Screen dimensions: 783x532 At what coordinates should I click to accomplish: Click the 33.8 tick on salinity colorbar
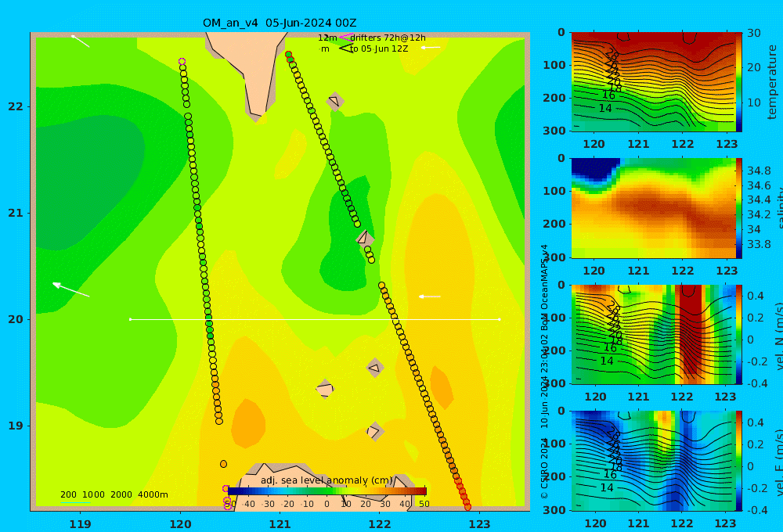pyautogui.click(x=759, y=244)
